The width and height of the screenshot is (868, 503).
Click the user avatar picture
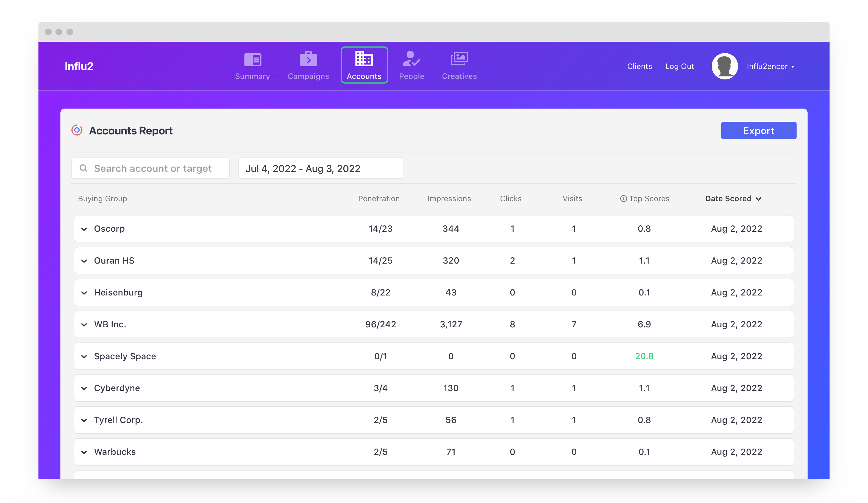[x=724, y=66]
